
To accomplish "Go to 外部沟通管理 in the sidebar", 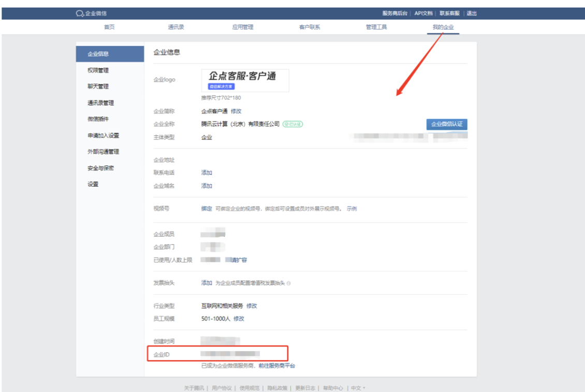I will point(104,152).
